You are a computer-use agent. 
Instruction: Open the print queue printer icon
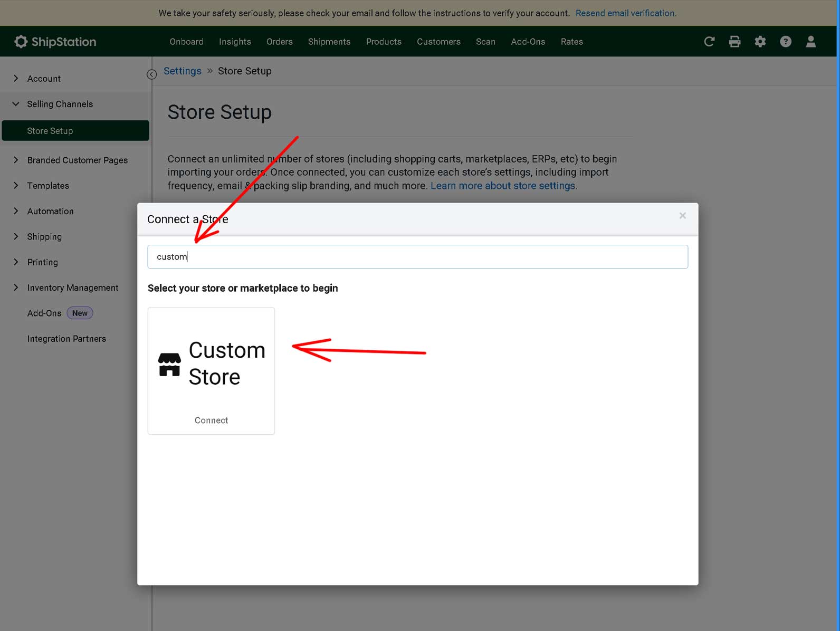734,42
